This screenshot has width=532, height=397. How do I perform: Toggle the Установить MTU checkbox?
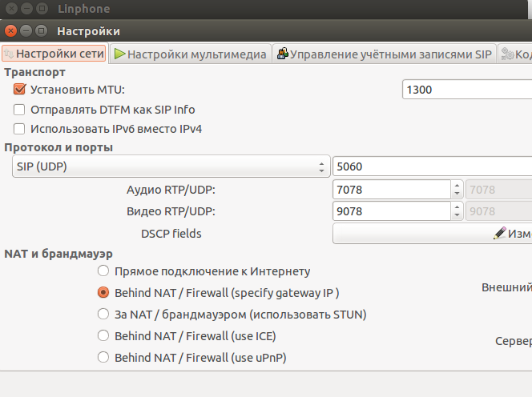[x=20, y=90]
